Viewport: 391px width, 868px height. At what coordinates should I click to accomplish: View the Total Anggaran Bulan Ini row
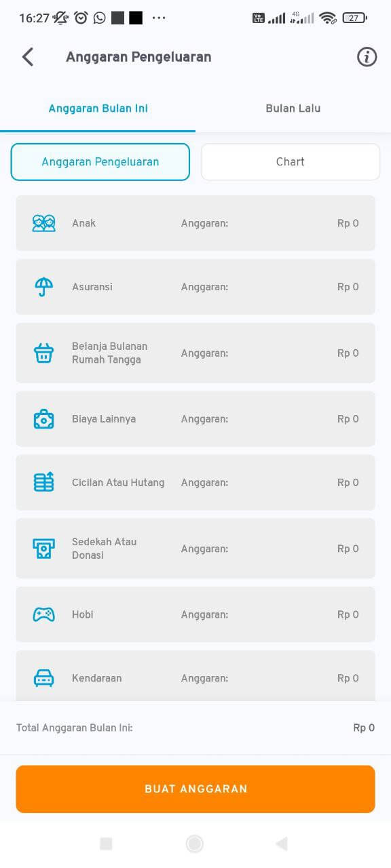195,727
